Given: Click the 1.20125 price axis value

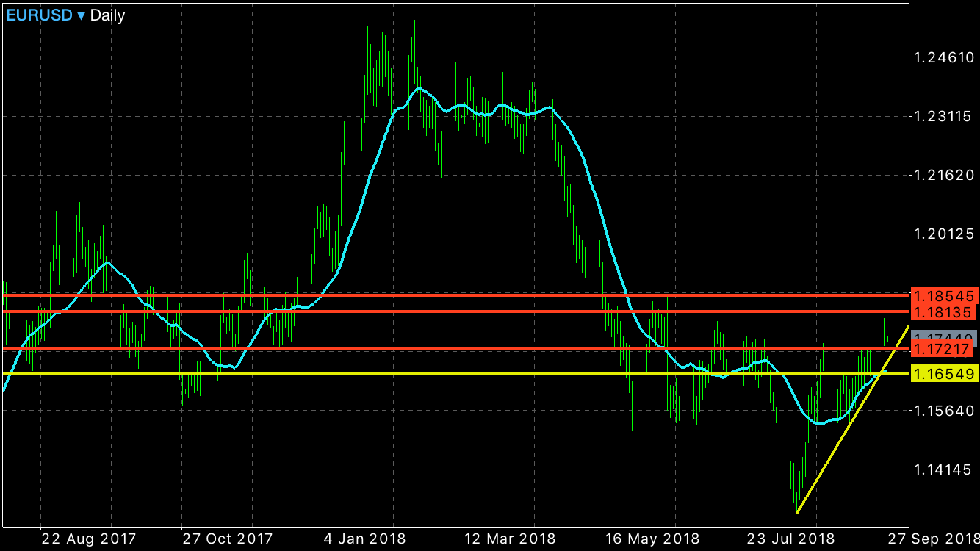Looking at the screenshot, I should (x=944, y=234).
